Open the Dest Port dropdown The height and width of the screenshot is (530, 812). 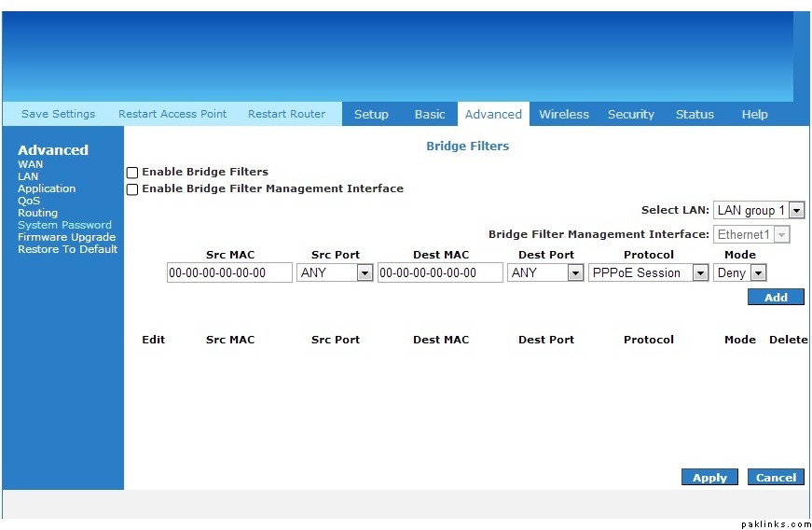[x=545, y=273]
